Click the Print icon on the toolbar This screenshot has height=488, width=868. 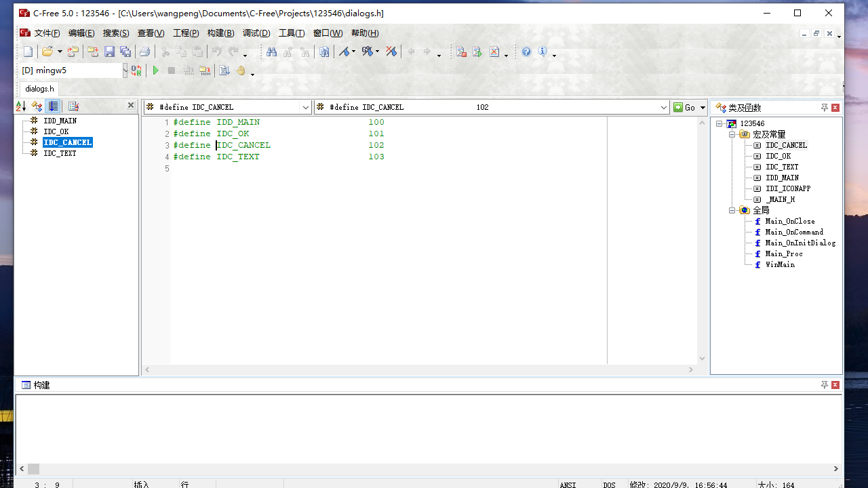point(144,51)
